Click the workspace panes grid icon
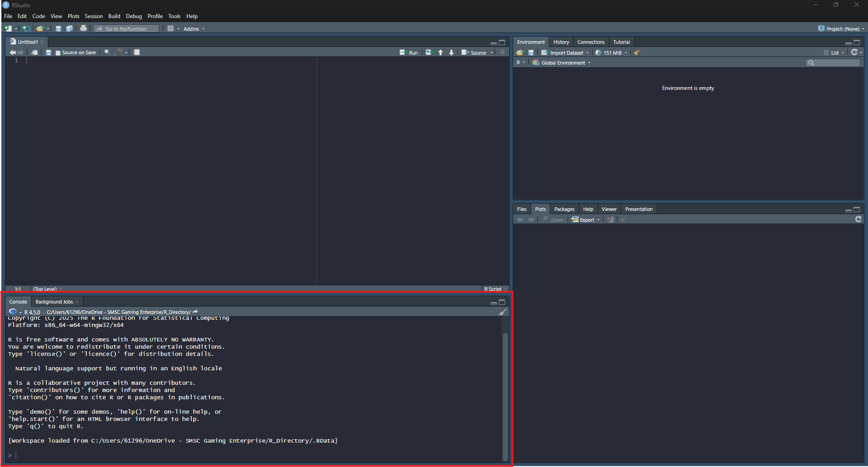 pyautogui.click(x=171, y=28)
